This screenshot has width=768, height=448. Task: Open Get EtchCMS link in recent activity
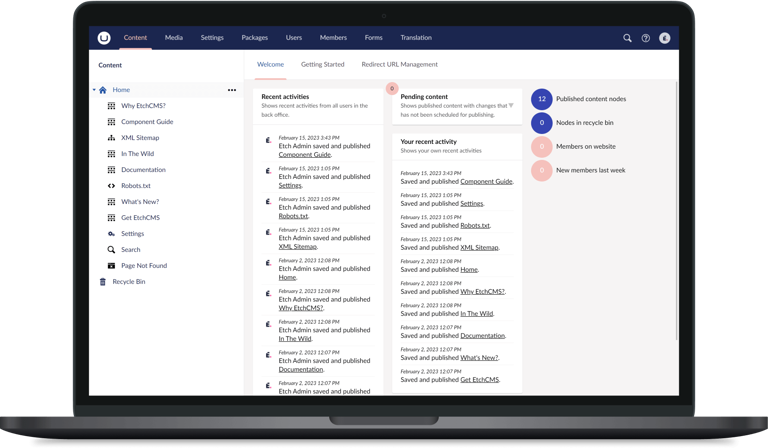pos(478,380)
